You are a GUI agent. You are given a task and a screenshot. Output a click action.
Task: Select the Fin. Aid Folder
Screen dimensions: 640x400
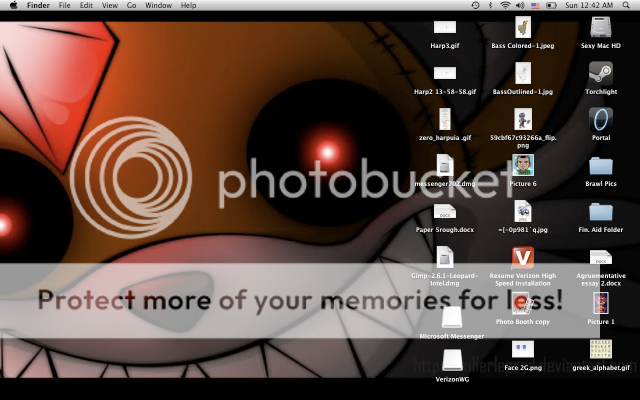601,212
